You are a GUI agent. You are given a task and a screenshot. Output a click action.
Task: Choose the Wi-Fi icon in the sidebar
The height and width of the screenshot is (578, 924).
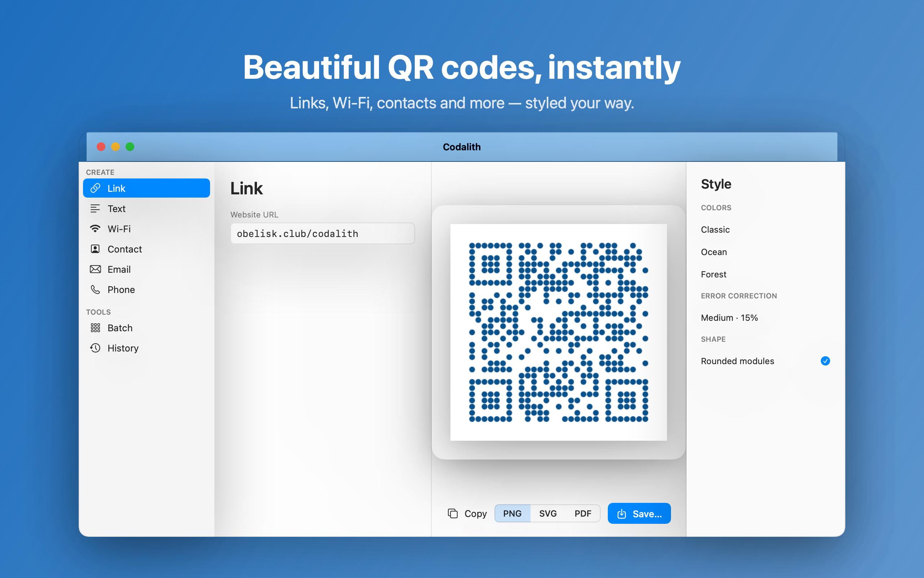click(x=95, y=229)
